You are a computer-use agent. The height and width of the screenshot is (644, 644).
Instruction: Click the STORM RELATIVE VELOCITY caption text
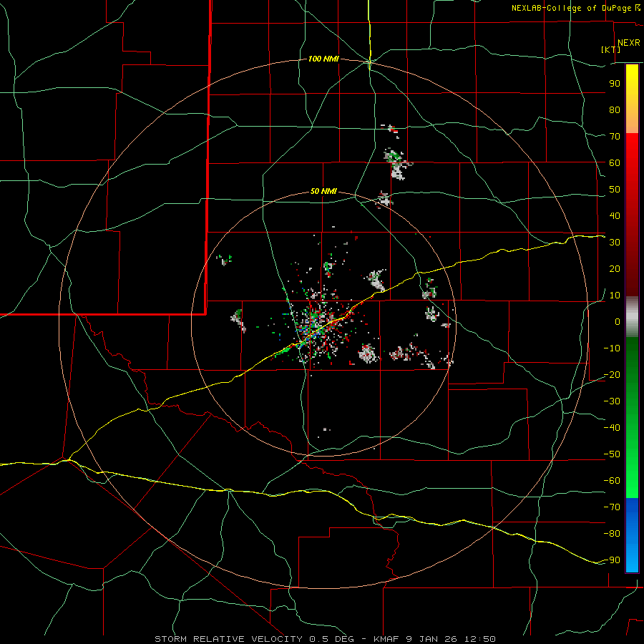230,639
